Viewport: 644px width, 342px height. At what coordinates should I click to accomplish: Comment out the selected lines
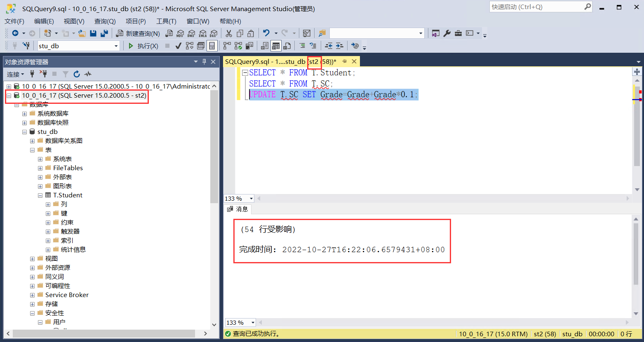[x=302, y=46]
